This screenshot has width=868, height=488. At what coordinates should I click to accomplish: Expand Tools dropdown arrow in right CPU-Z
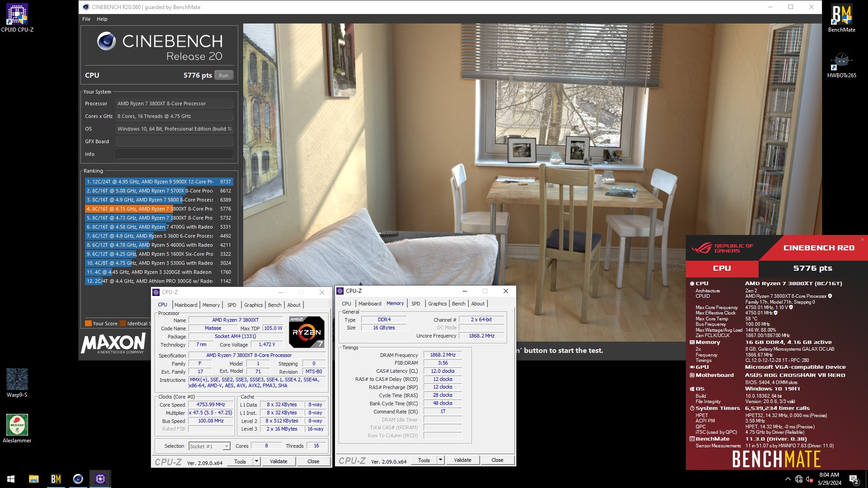(440, 460)
